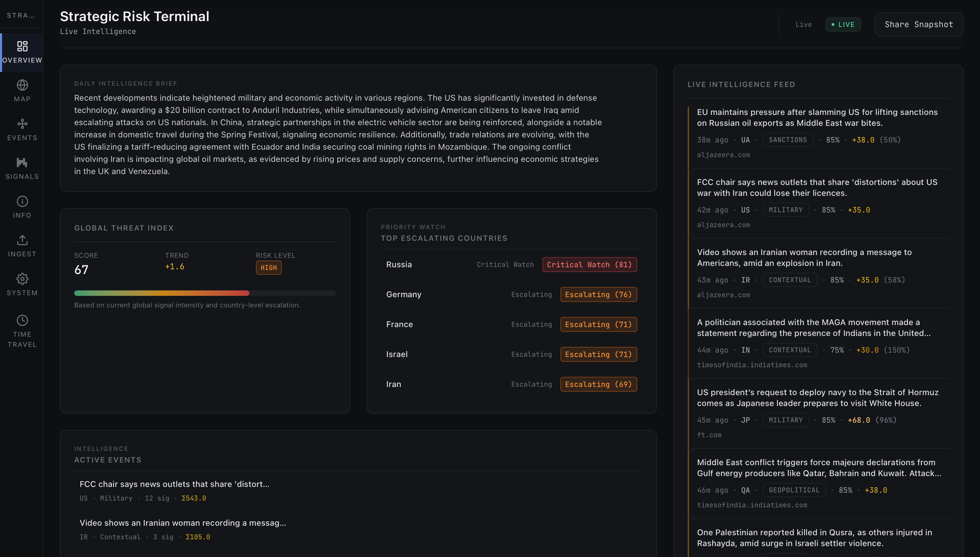Click the Global Threat Index progress bar
Image resolution: width=980 pixels, height=557 pixels.
[205, 293]
